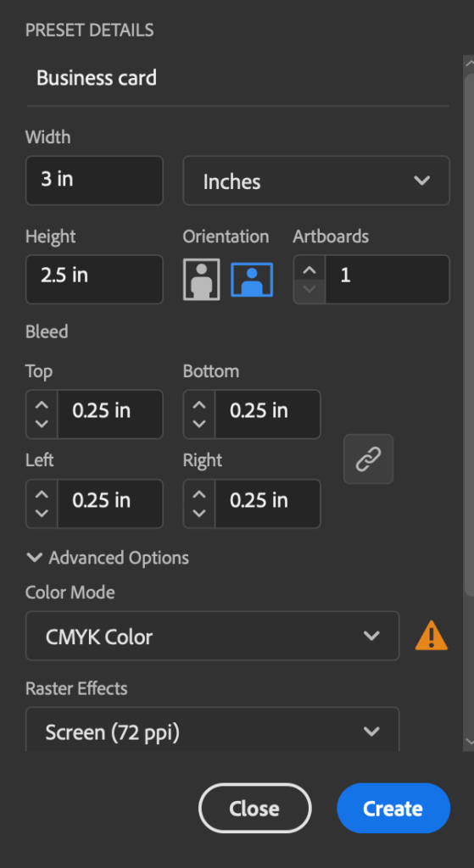Select landscape orientation icon
This screenshot has width=474, height=868.
pos(252,280)
